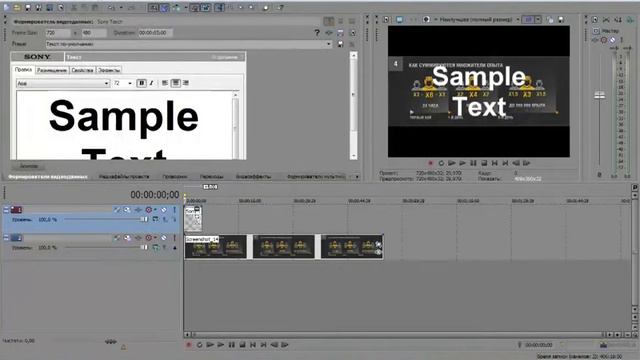The width and height of the screenshot is (640, 360).
Task: Click the Undo arrow in the main toolbar
Action: pyautogui.click(x=111, y=7)
